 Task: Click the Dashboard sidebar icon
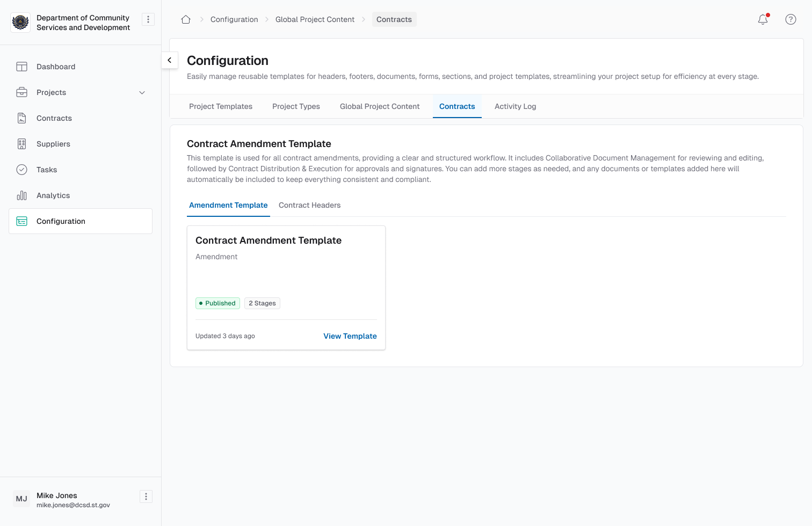tap(21, 67)
